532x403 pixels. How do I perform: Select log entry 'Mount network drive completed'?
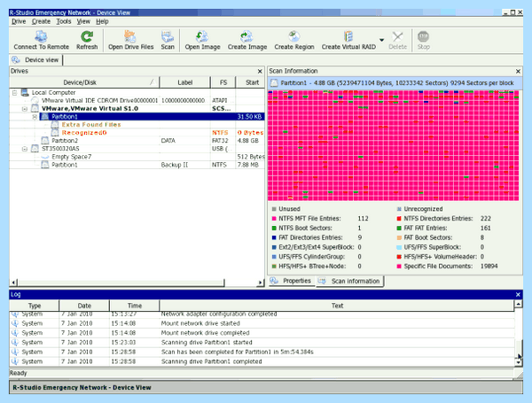click(x=262, y=333)
